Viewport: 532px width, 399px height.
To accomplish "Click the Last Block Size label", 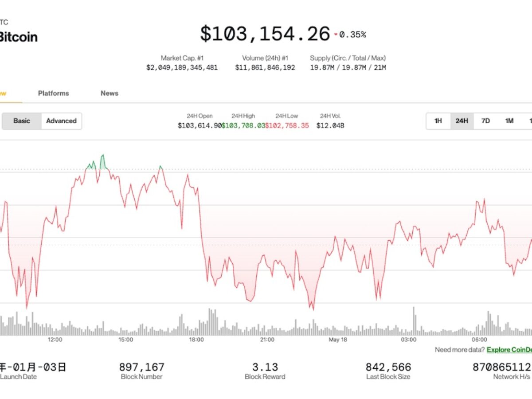I will tap(388, 377).
